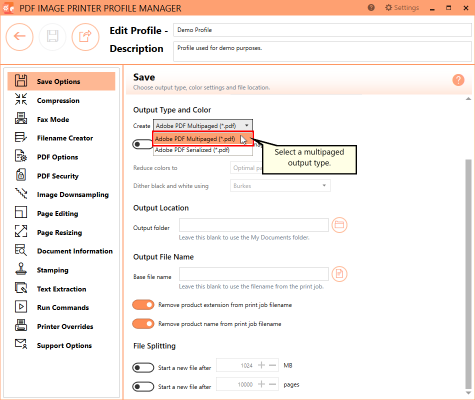
Task: Click the base file name picker icon
Action: [339, 274]
